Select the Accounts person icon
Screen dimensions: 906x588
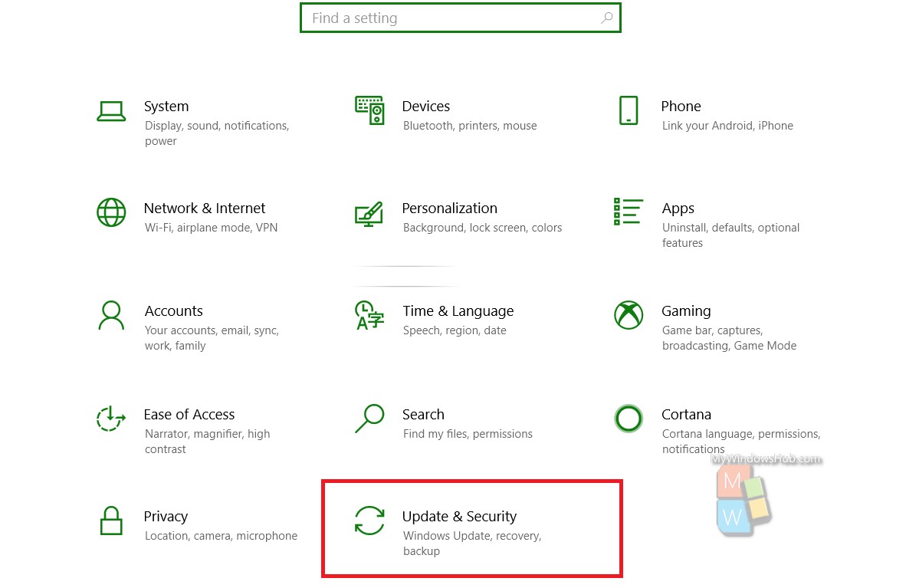click(111, 315)
